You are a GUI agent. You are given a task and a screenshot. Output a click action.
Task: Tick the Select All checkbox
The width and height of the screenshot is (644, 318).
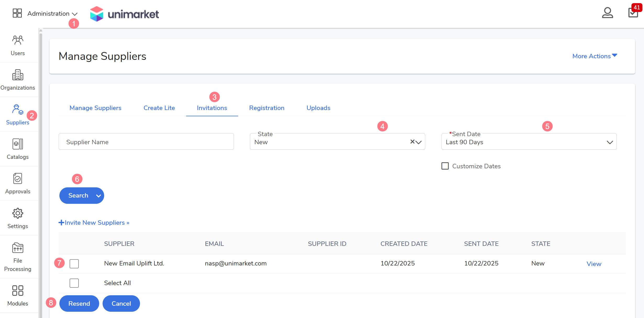click(x=74, y=283)
